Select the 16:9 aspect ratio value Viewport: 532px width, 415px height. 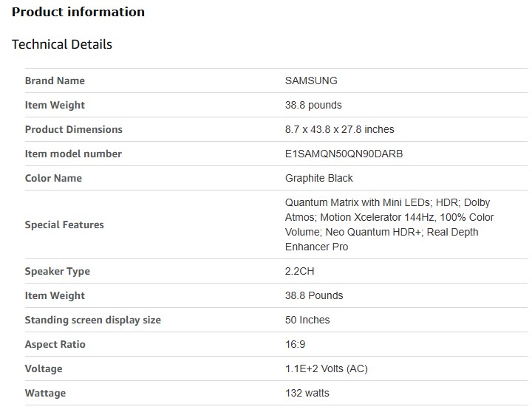(296, 344)
